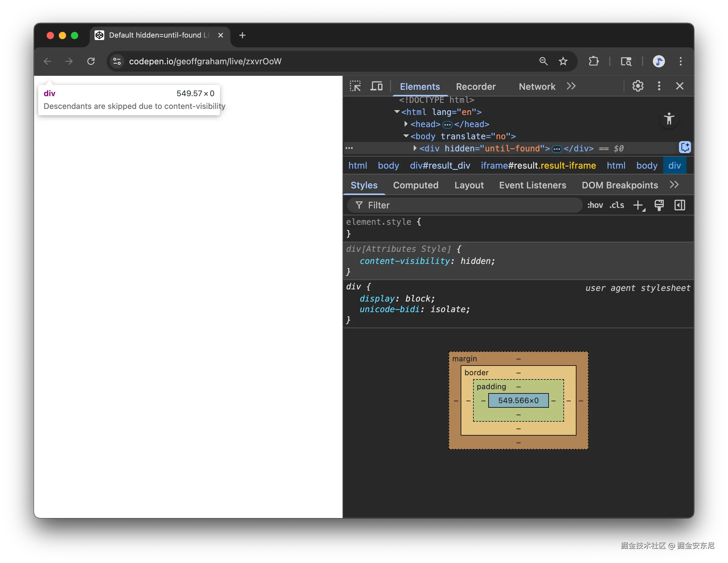Click the accessibility tree floating button
The image size is (728, 563).
(x=669, y=119)
